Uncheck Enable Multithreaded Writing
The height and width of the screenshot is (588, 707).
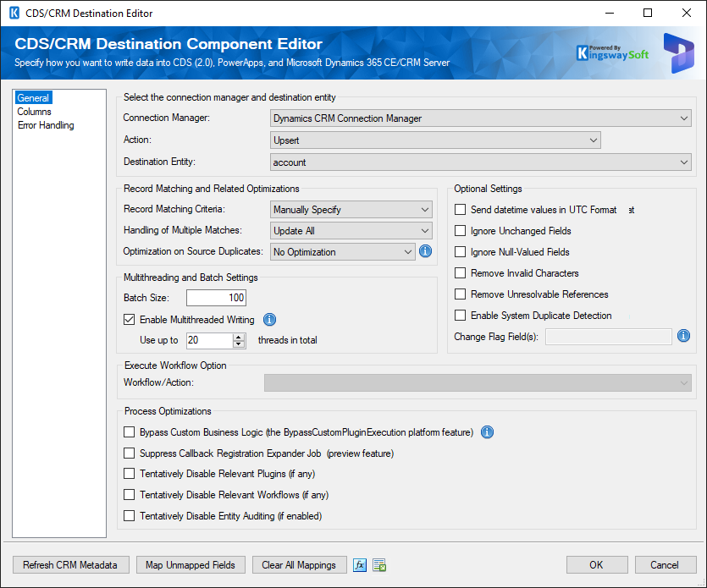click(129, 320)
